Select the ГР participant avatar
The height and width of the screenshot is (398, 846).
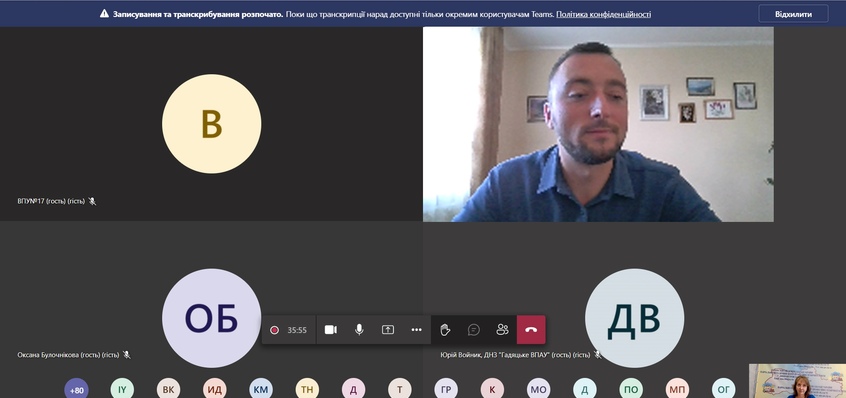446,389
